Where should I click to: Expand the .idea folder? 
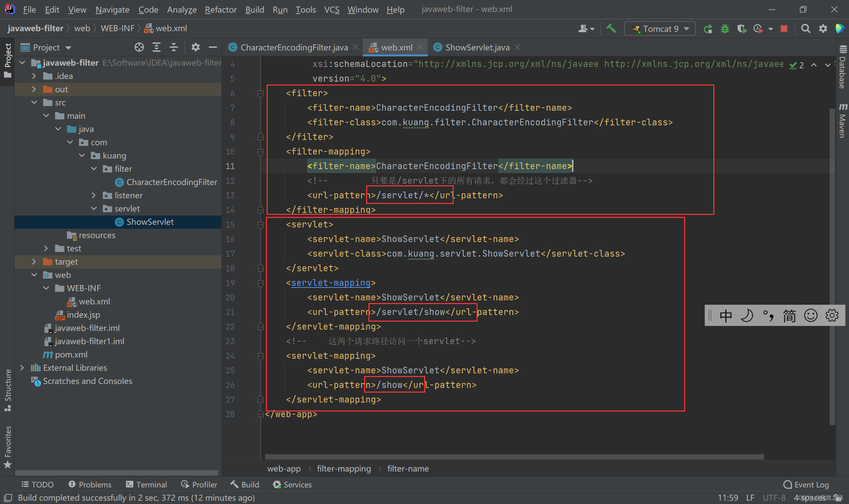click(33, 76)
